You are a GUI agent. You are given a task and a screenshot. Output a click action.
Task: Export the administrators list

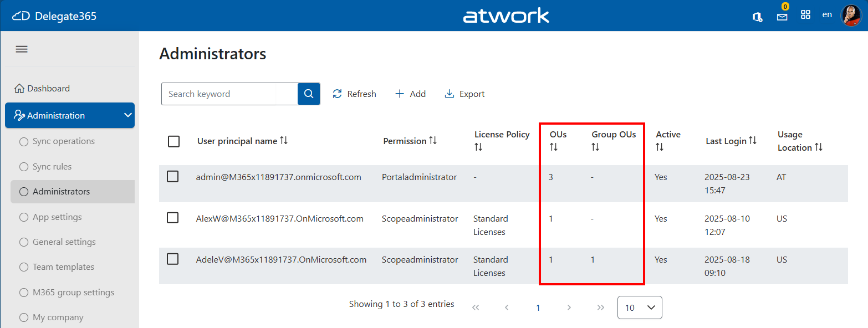[464, 94]
